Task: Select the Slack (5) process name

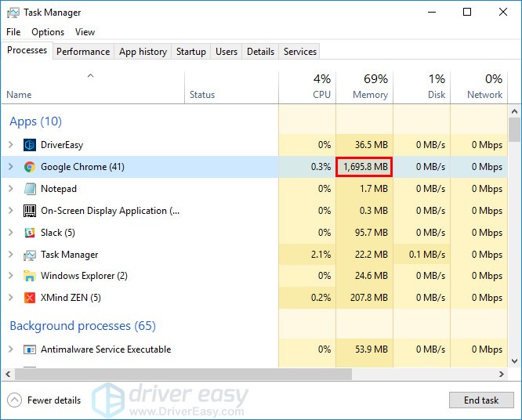Action: (x=58, y=233)
